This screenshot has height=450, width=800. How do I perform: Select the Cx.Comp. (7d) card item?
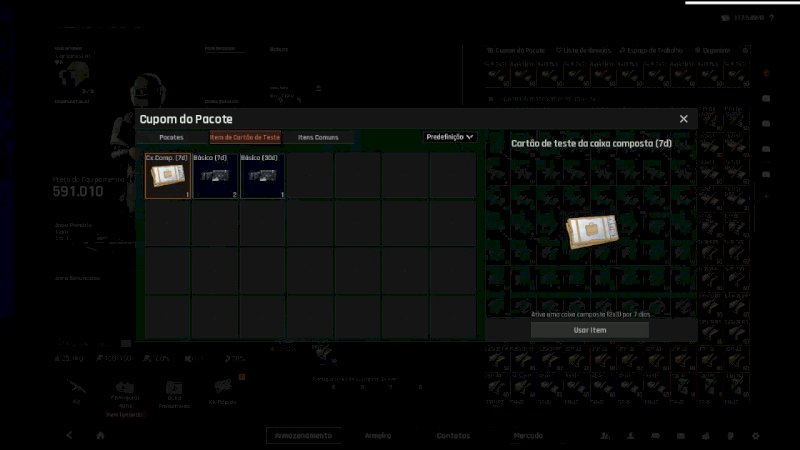[168, 176]
